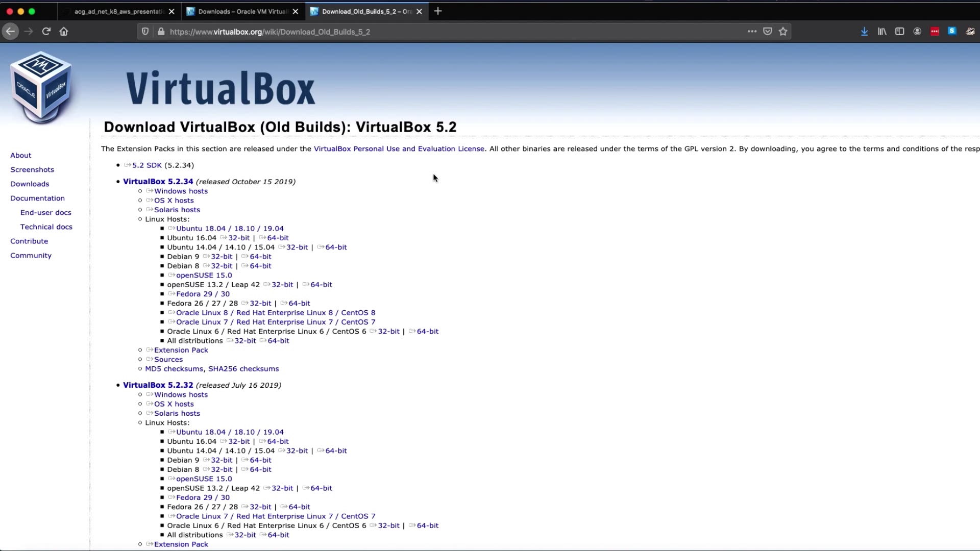The height and width of the screenshot is (551, 980).
Task: Open the Firefox account icon
Action: [917, 32]
